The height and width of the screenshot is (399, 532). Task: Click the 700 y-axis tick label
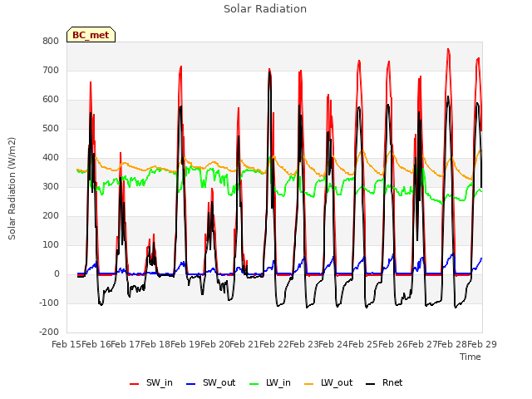(51, 70)
